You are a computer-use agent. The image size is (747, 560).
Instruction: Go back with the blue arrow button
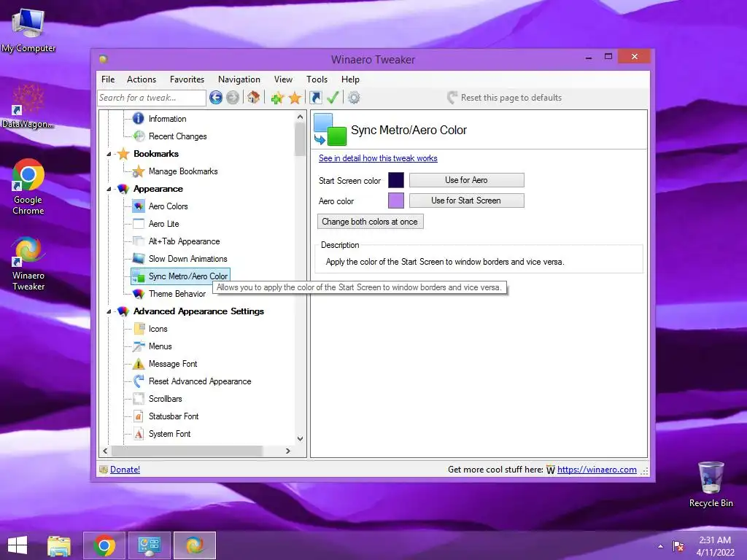pyautogui.click(x=216, y=98)
